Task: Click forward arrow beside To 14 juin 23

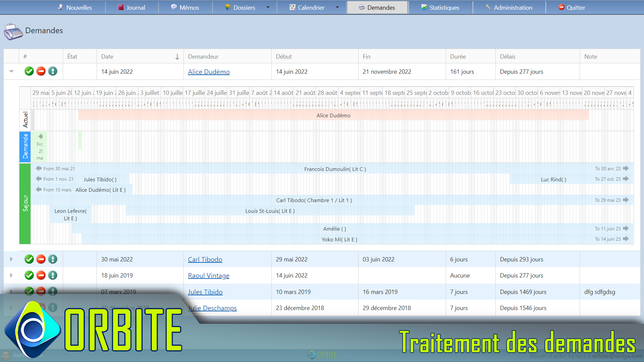Action: click(626, 239)
